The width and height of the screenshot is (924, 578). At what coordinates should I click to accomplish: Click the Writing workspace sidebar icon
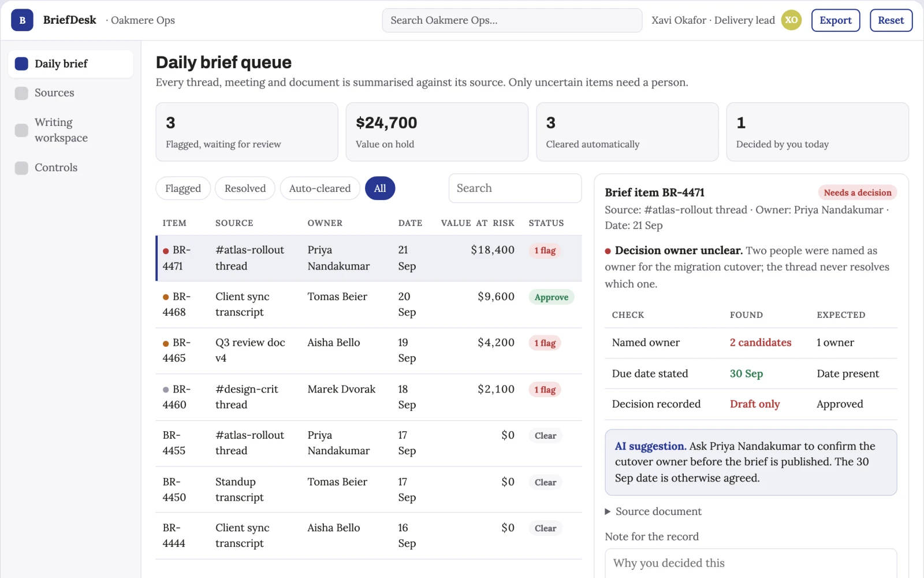21,130
